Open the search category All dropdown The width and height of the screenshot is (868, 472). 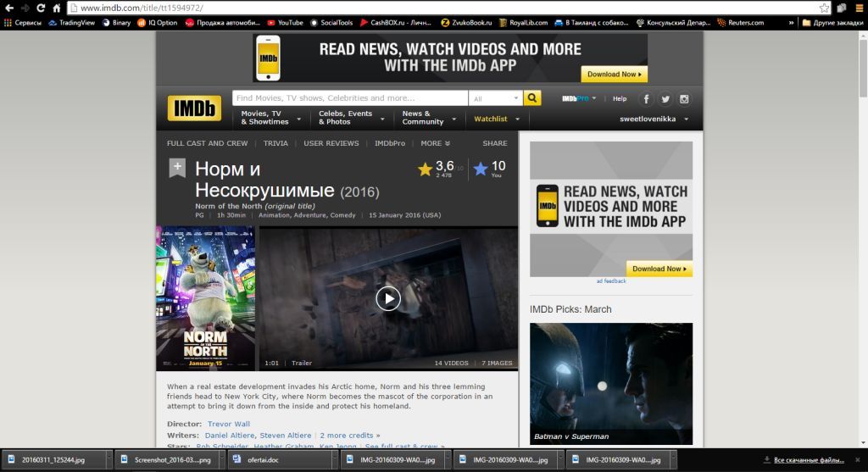pos(495,98)
